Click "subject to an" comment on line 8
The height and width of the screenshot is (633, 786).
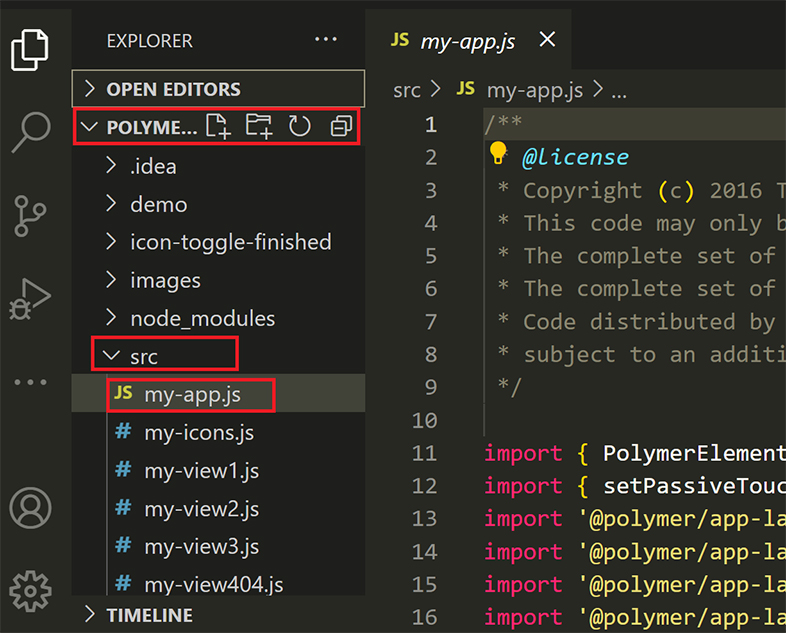pyautogui.click(x=642, y=355)
